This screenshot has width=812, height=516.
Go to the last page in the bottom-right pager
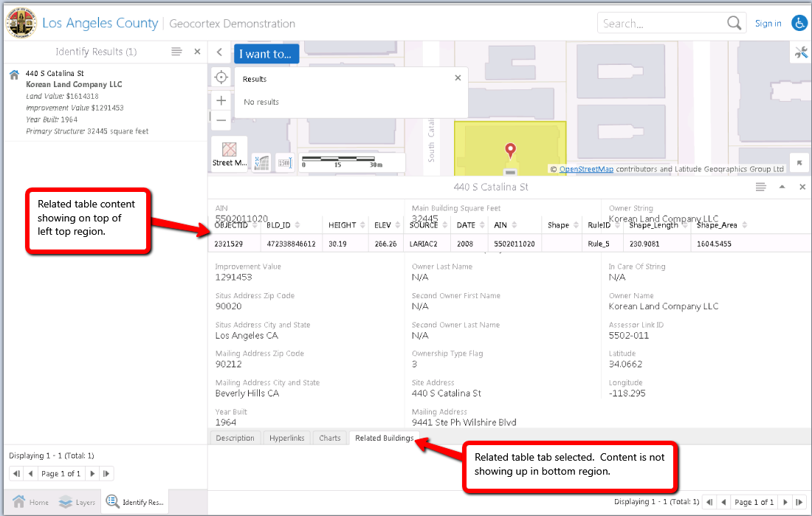pyautogui.click(x=799, y=502)
